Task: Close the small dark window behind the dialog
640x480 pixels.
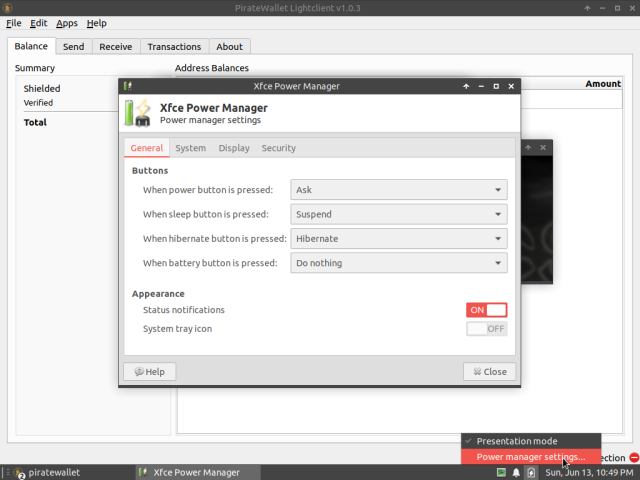Action: pyautogui.click(x=543, y=147)
